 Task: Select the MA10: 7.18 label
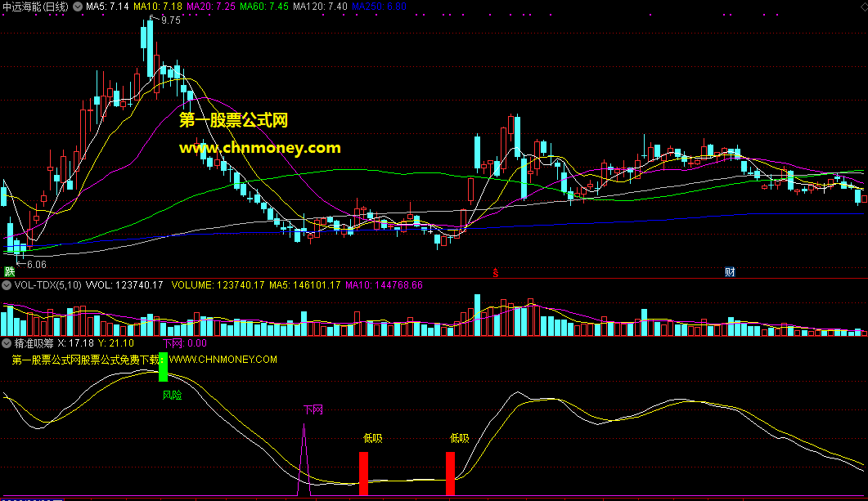(x=158, y=7)
